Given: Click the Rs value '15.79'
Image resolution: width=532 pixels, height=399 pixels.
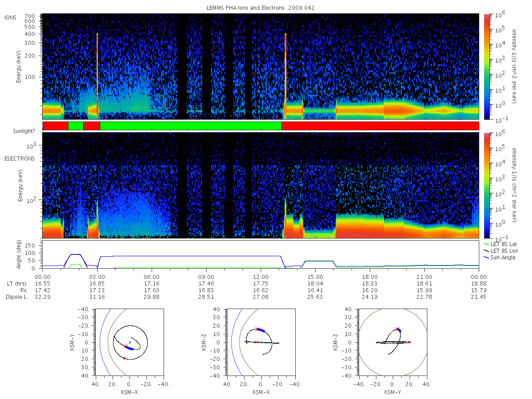Looking at the screenshot, I should tap(479, 289).
